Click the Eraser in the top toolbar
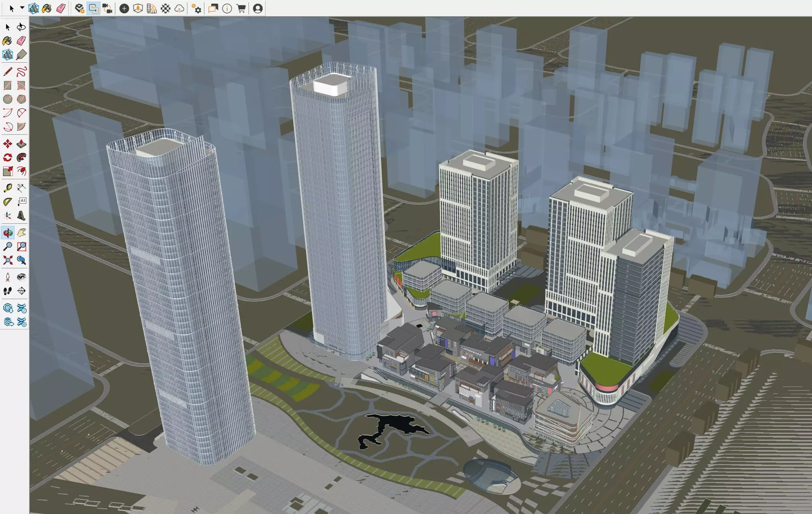This screenshot has height=514, width=812. pyautogui.click(x=61, y=8)
